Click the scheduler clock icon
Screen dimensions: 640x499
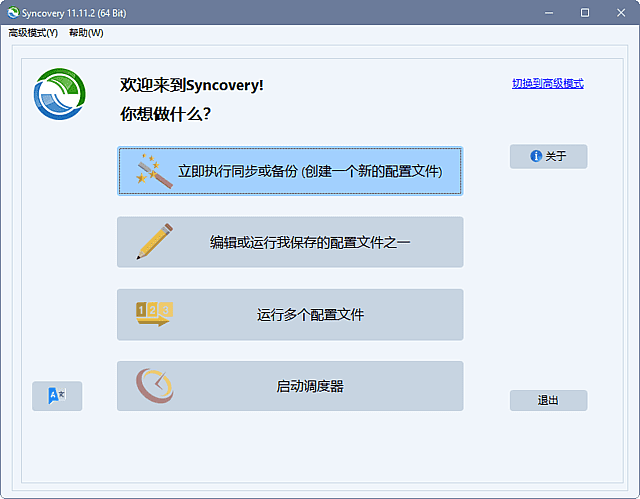pyautogui.click(x=155, y=386)
